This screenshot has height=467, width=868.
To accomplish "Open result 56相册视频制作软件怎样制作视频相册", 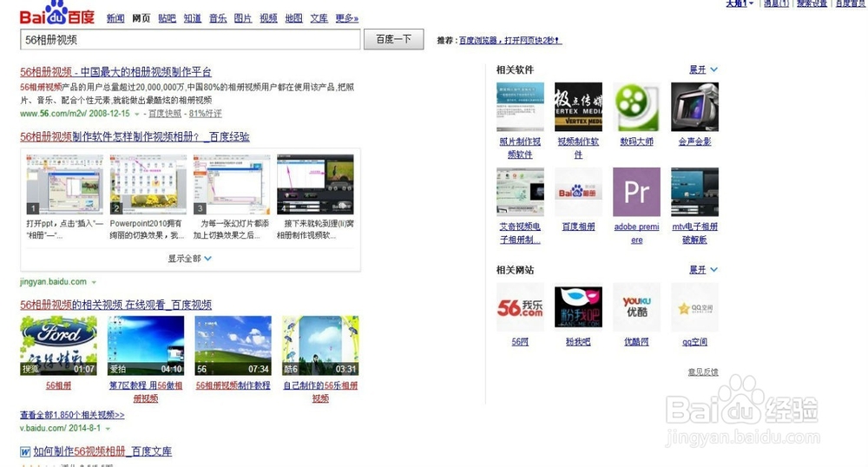I will click(135, 136).
